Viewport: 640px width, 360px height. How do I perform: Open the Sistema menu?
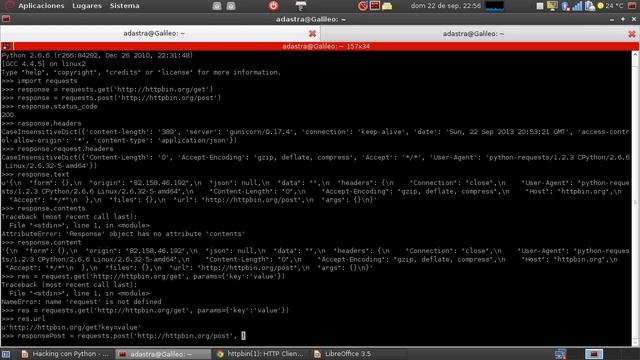click(x=124, y=6)
